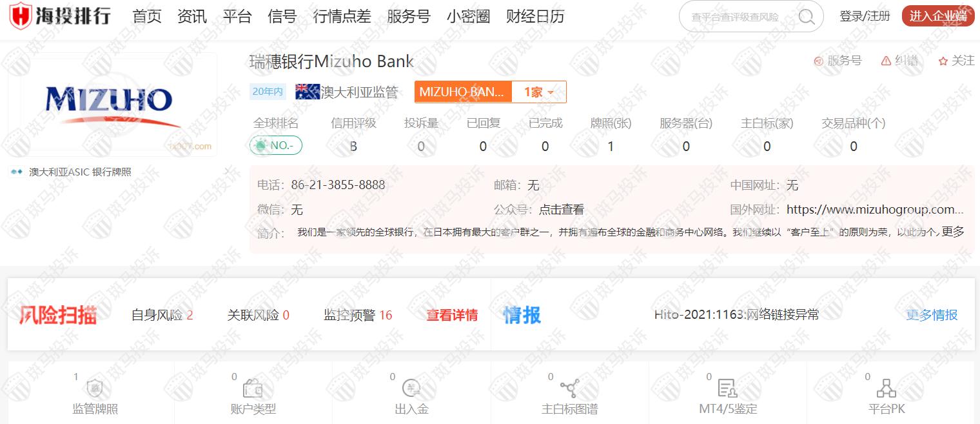The height and width of the screenshot is (424, 980).
Task: Open the 平台PK comparison icon
Action: [x=887, y=389]
